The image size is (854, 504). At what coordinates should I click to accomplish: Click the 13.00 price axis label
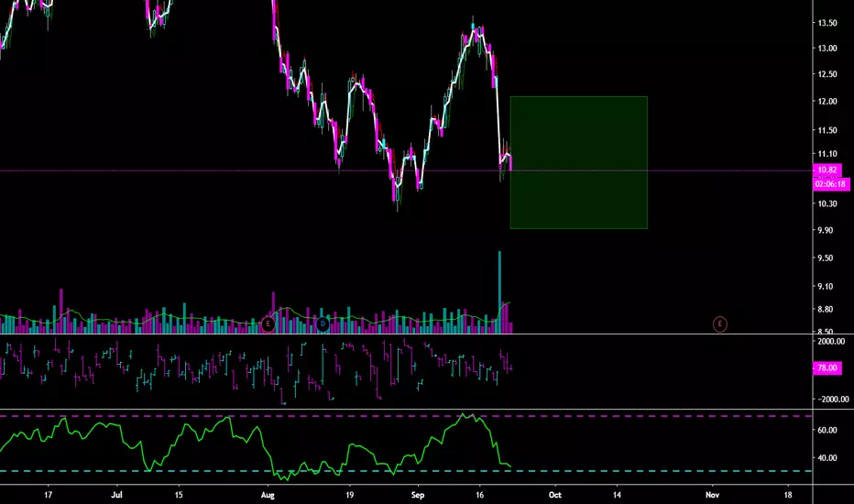pyautogui.click(x=827, y=48)
